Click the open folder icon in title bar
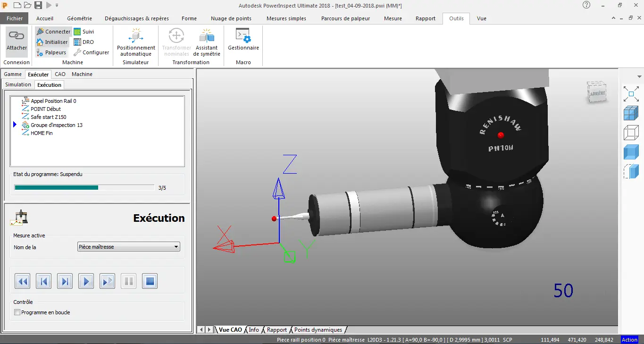 (x=28, y=5)
